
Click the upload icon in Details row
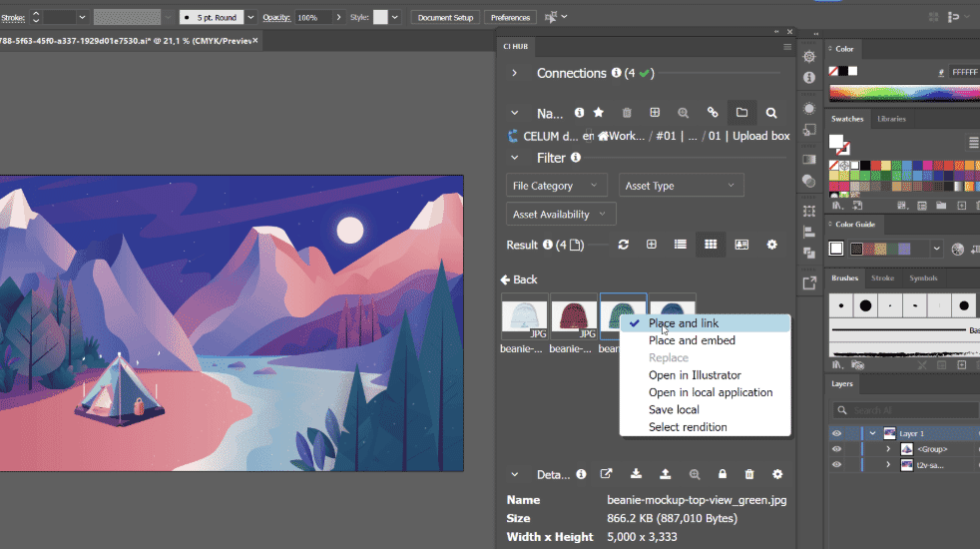click(x=665, y=474)
